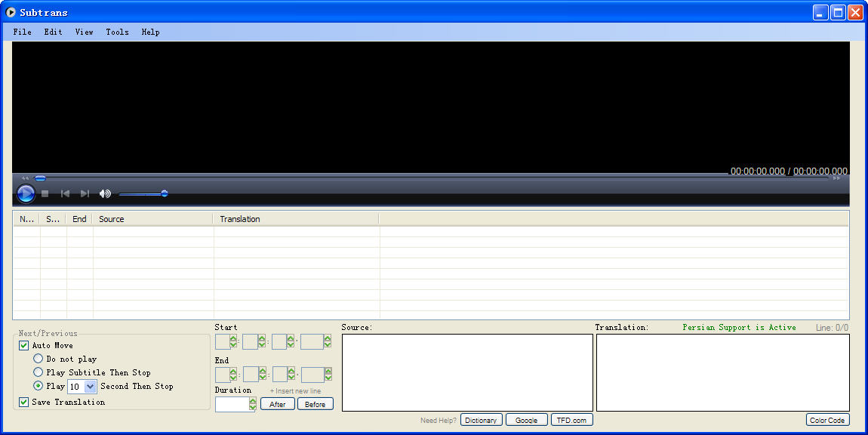This screenshot has width=868, height=435.
Task: Open the Google help button
Action: 526,420
